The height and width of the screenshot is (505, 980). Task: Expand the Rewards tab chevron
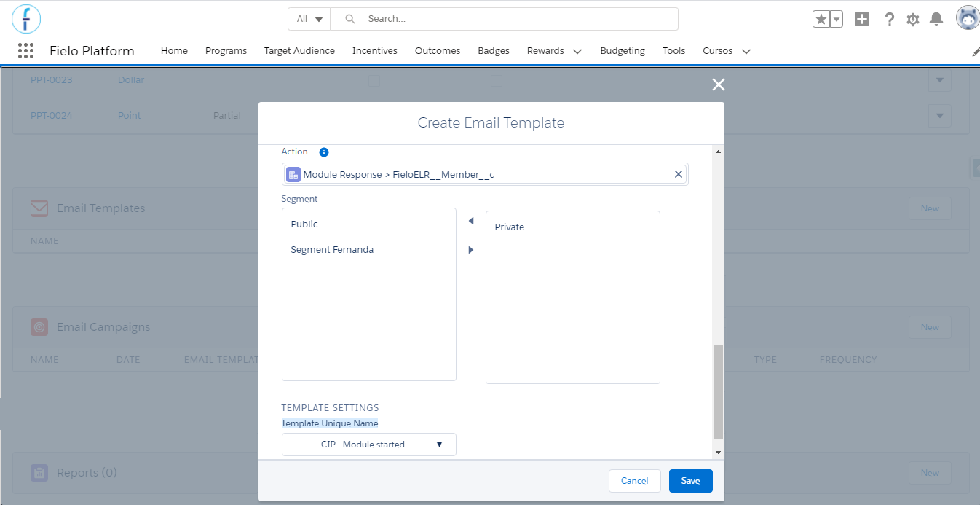577,52
